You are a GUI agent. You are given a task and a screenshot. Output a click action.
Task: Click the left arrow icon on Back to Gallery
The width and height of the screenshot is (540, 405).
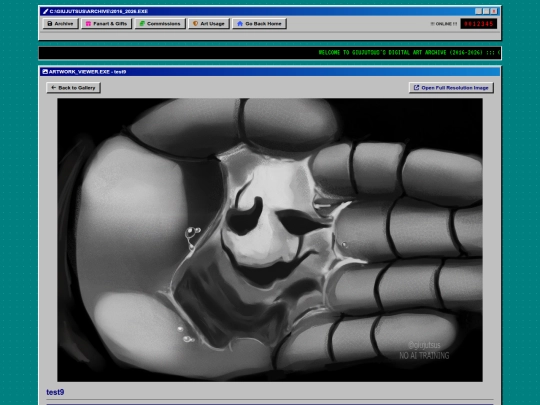(x=53, y=88)
